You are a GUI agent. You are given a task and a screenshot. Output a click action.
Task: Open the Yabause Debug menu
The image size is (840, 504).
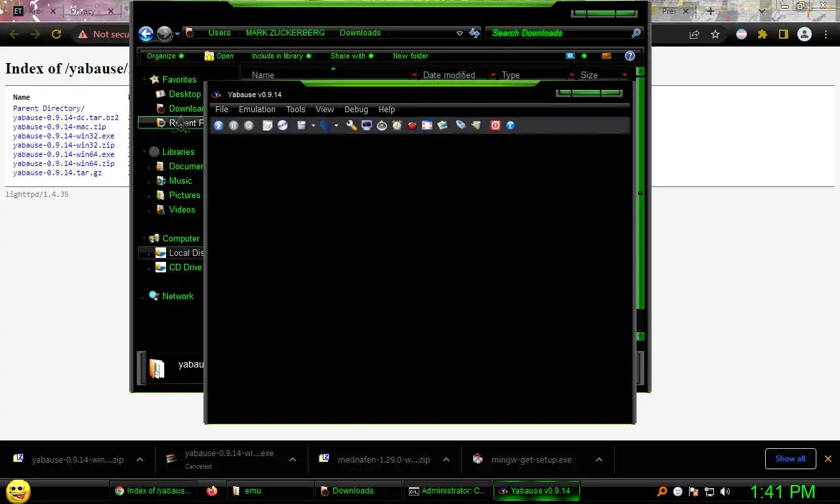tap(356, 110)
